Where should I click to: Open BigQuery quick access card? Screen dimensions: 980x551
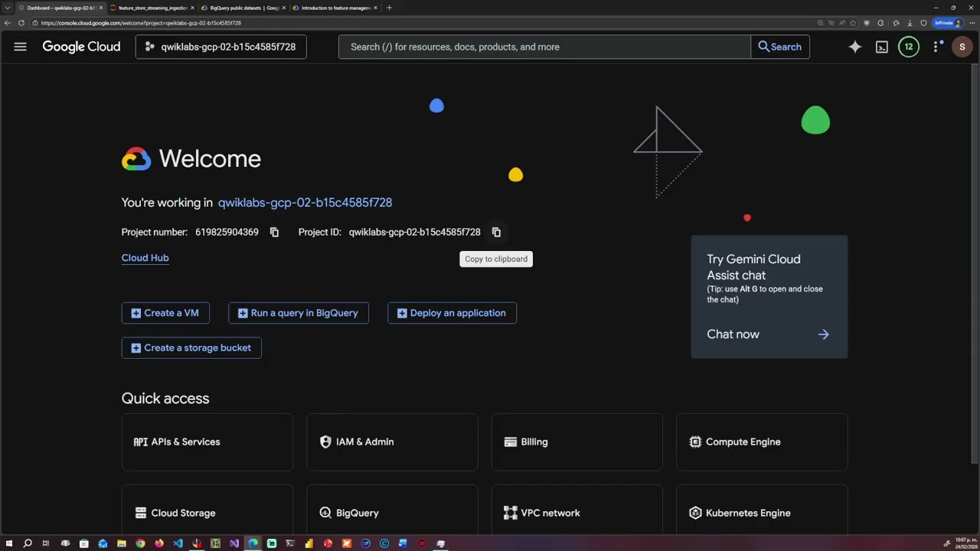(392, 510)
